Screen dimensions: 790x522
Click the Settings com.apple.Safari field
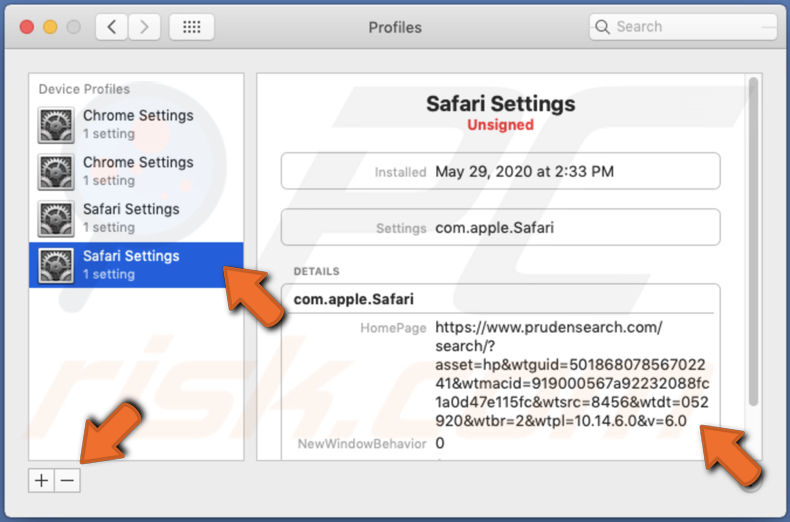coord(494,227)
